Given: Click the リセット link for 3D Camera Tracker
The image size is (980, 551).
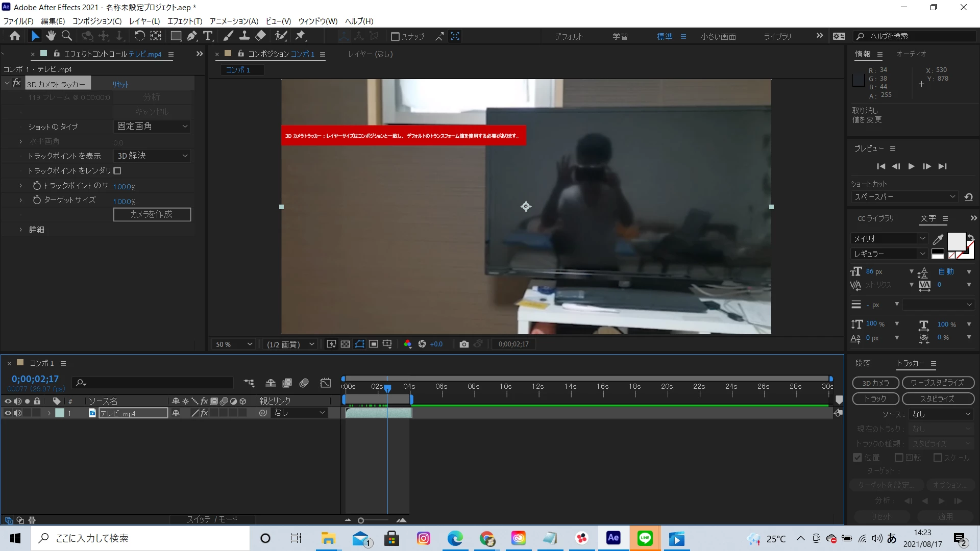Looking at the screenshot, I should [120, 84].
